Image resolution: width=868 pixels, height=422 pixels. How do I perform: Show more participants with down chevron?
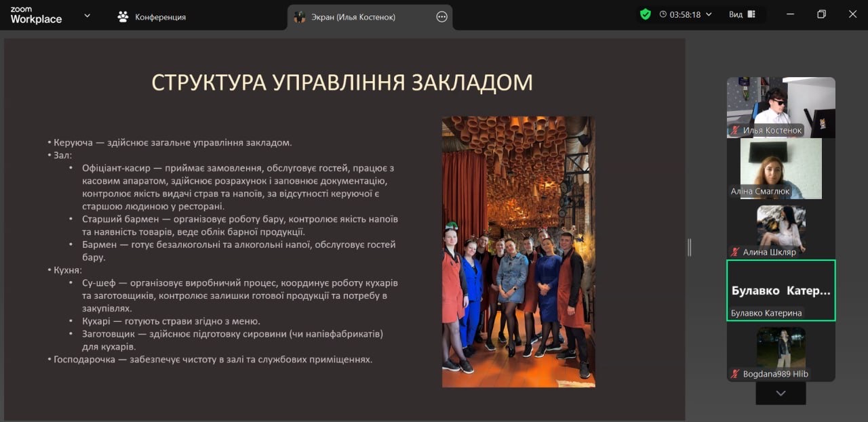[781, 393]
